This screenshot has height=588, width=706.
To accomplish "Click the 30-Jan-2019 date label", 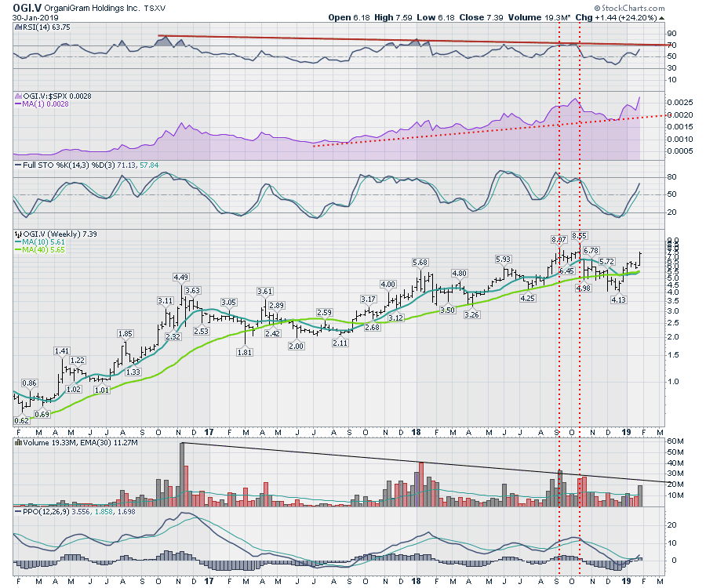I will pos(35,17).
